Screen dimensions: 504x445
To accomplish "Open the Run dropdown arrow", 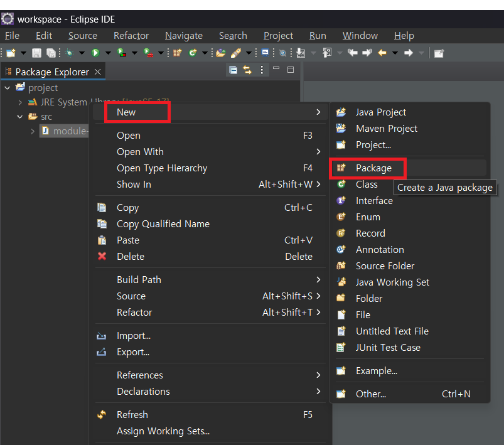I will [x=108, y=53].
